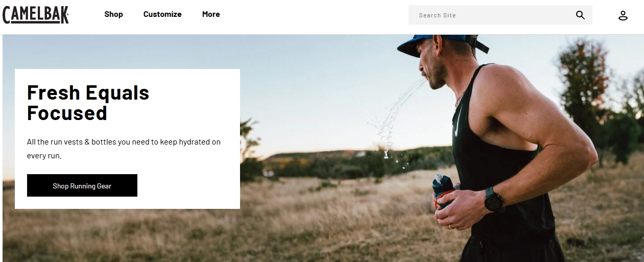Expand the More menu
Viewport: 644px width, 262px height.
pos(211,14)
